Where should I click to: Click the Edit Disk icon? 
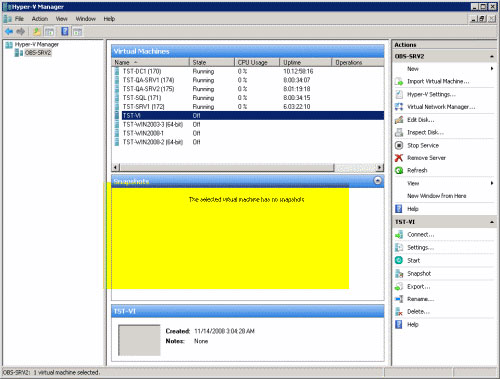point(399,120)
